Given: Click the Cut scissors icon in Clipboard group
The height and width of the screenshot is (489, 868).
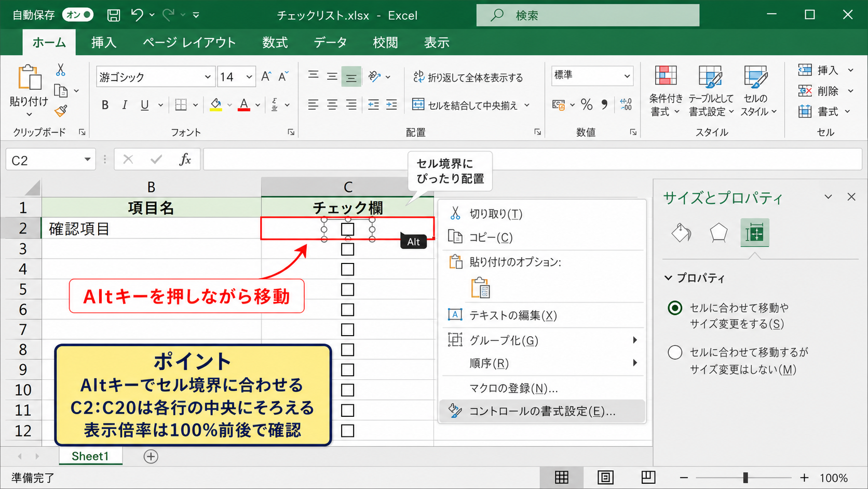Looking at the screenshot, I should pyautogui.click(x=61, y=70).
